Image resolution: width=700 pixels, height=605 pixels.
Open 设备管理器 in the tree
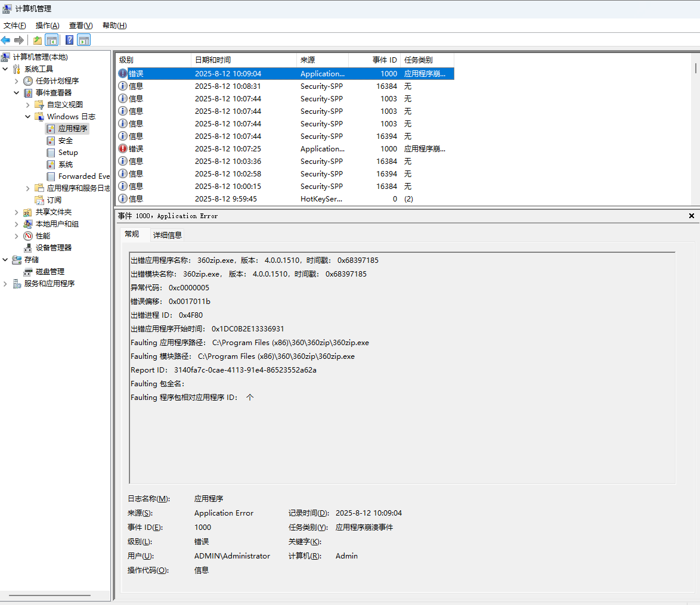click(53, 247)
